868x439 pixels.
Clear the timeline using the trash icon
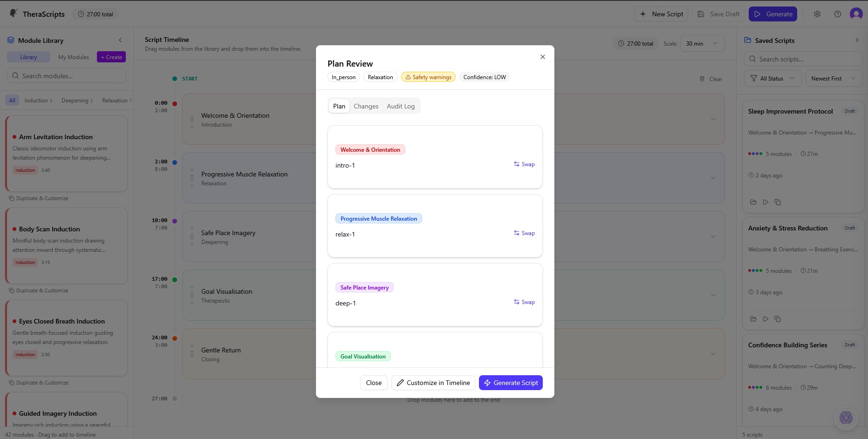[703, 79]
